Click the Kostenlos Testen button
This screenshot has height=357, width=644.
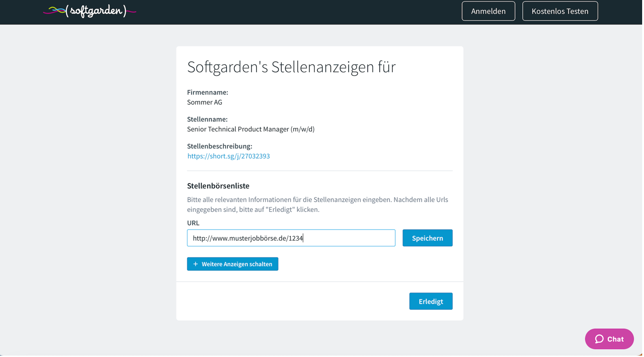(x=560, y=11)
